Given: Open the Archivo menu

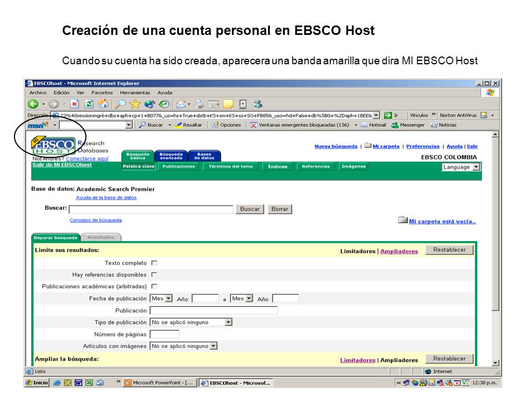Looking at the screenshot, I should [x=38, y=93].
